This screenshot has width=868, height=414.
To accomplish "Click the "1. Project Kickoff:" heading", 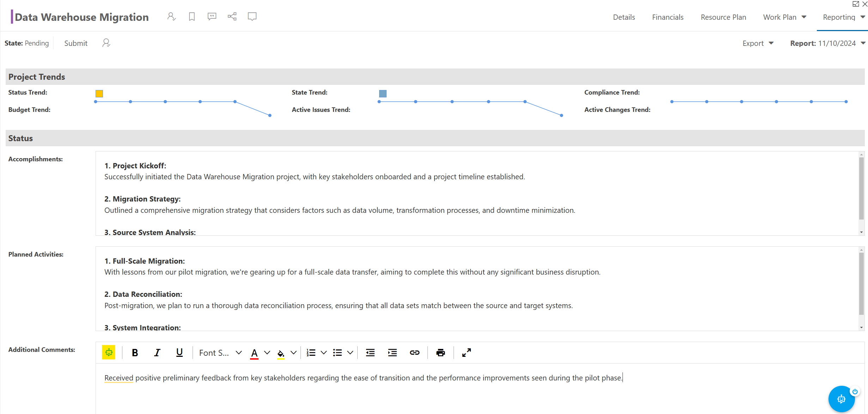I will click(x=135, y=166).
